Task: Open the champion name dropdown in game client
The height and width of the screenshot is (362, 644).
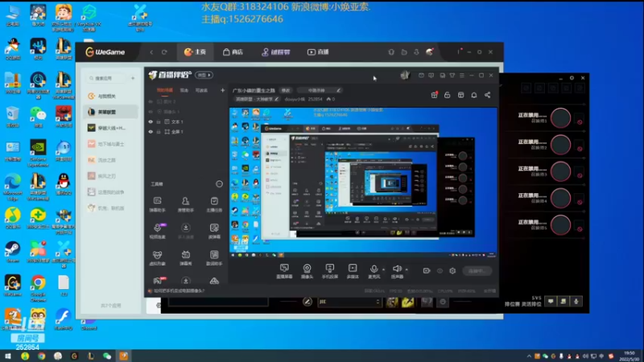Action: [349, 302]
